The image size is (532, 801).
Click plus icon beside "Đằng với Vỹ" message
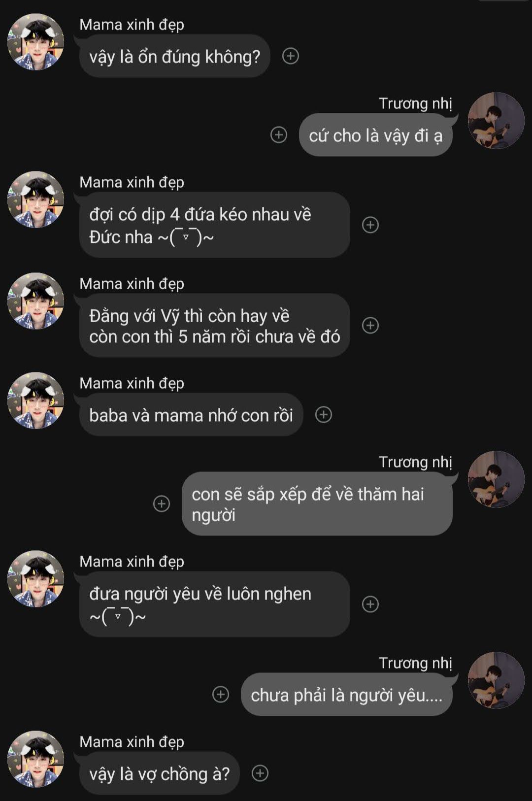370,325
